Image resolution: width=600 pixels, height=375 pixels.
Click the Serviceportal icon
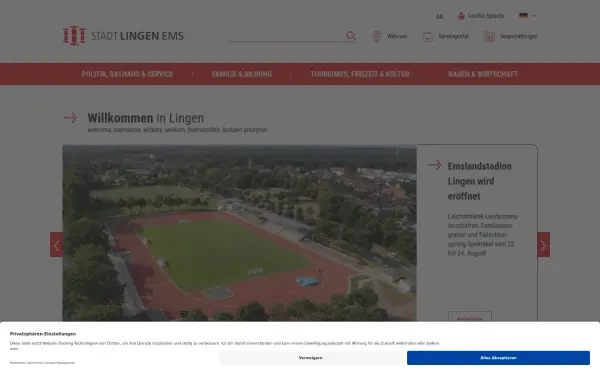tap(428, 37)
